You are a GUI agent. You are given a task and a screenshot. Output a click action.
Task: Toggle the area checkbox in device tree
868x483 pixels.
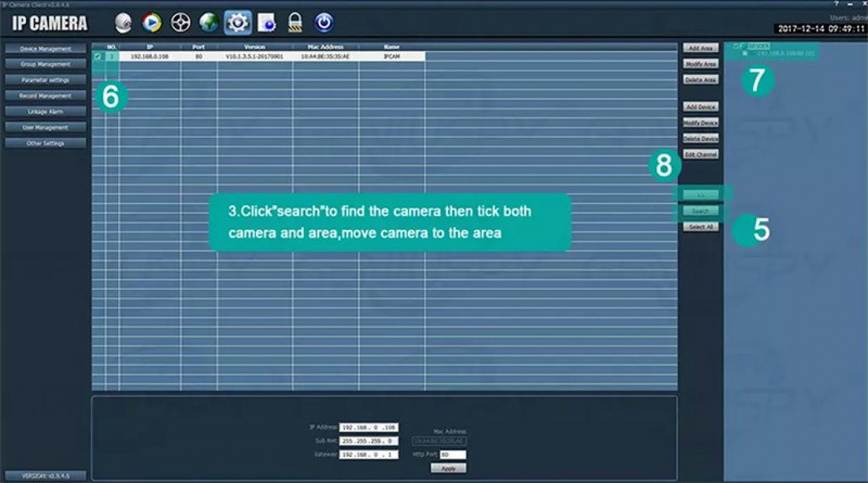click(736, 46)
